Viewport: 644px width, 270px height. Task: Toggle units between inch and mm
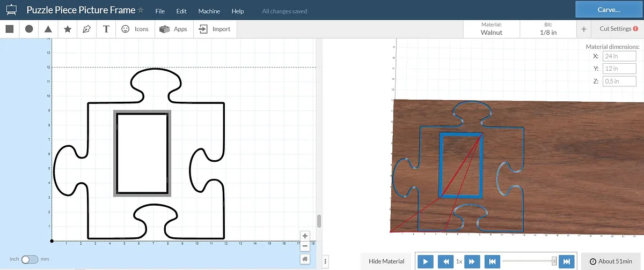click(30, 259)
